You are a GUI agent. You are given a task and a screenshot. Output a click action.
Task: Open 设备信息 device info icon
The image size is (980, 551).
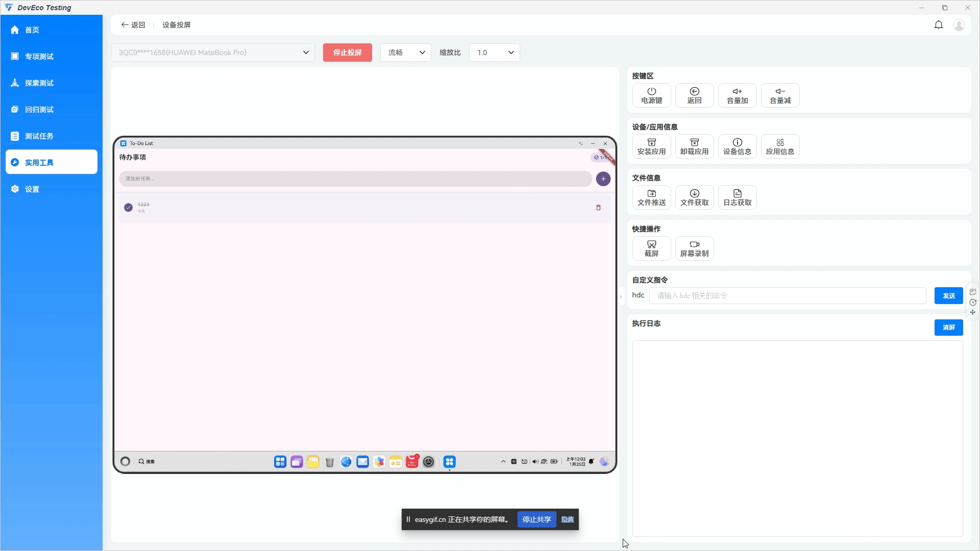pos(737,146)
